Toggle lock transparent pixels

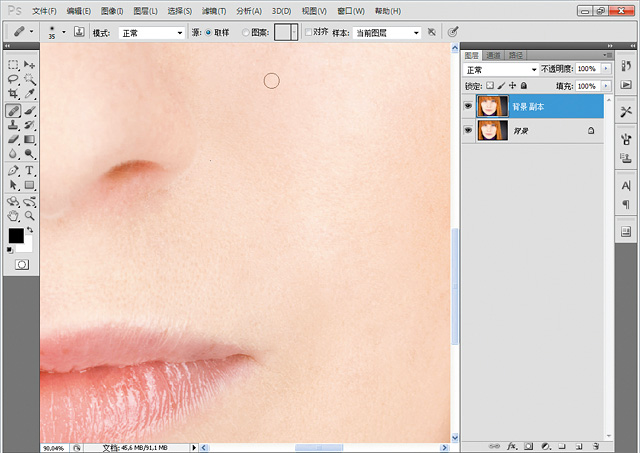coord(490,86)
